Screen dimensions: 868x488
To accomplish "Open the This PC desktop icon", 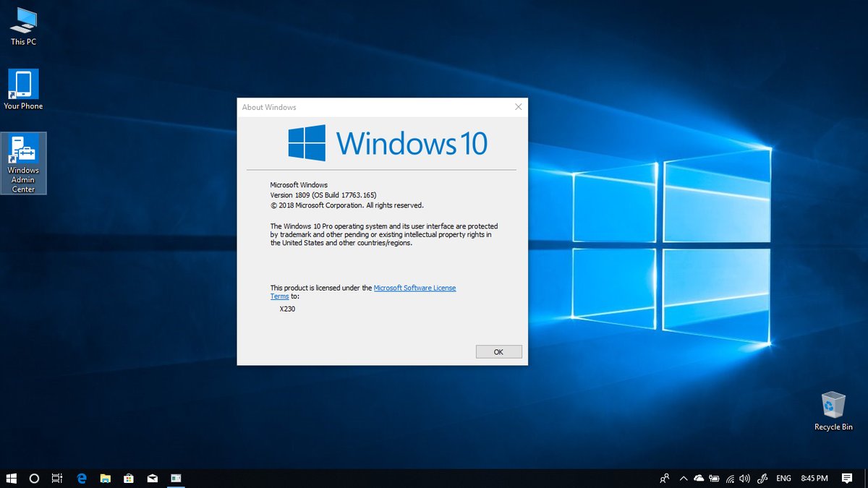I will [23, 27].
